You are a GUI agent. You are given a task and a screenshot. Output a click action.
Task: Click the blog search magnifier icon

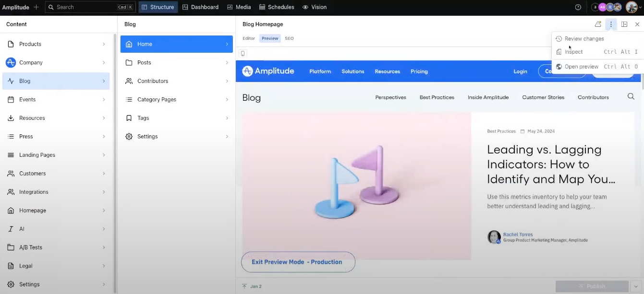point(631,97)
